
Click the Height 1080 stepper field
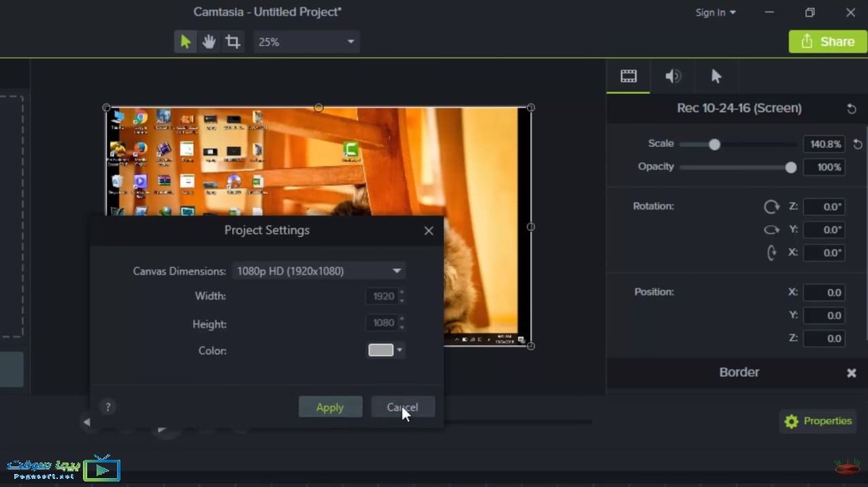[x=385, y=322]
